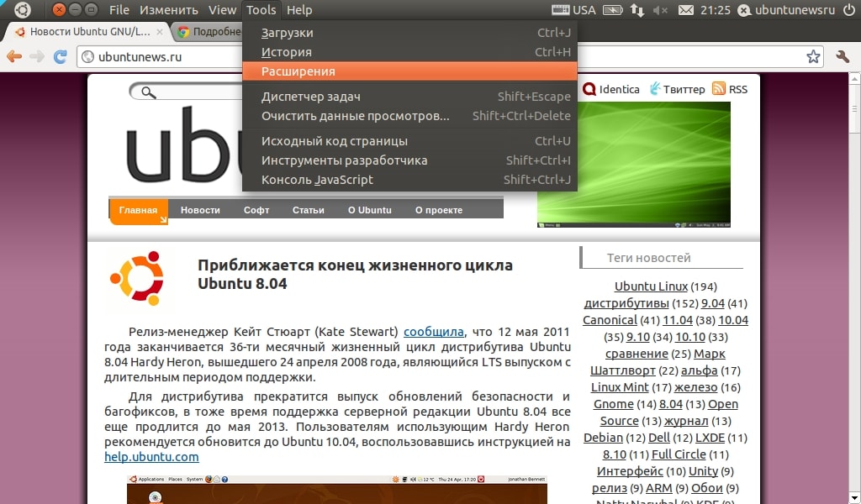
Task: Click the Debian tag link
Action: click(603, 438)
